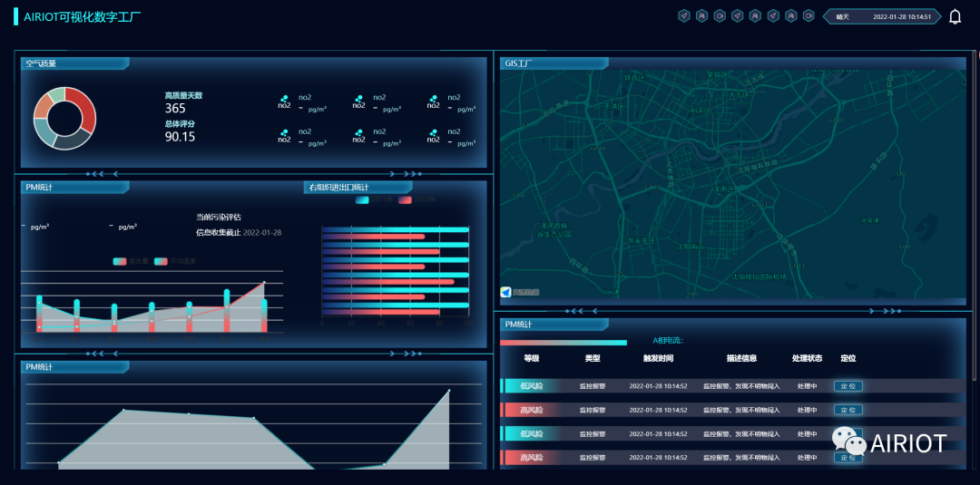Click 定位 button in the last alarm row
This screenshot has width=980, height=485.
click(x=848, y=458)
